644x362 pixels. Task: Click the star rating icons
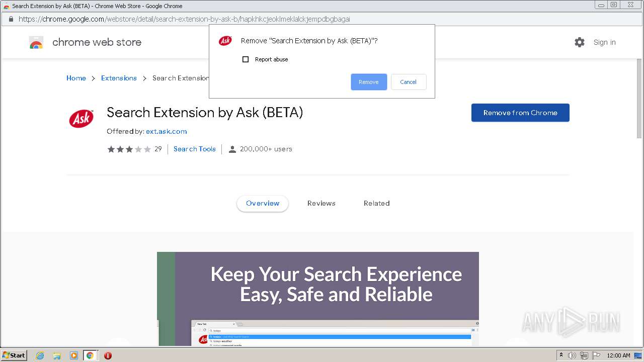[129, 149]
